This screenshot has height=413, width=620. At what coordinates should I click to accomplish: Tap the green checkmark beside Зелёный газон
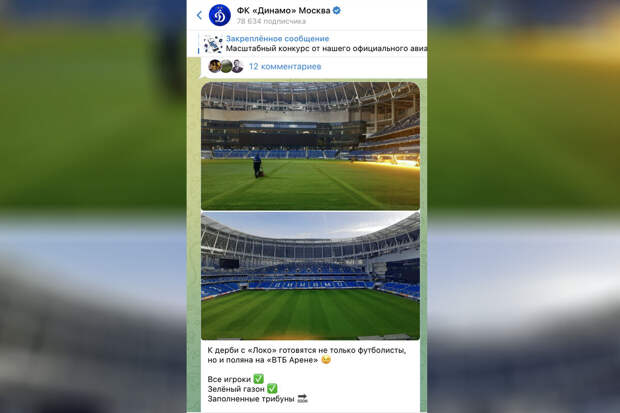point(272,388)
